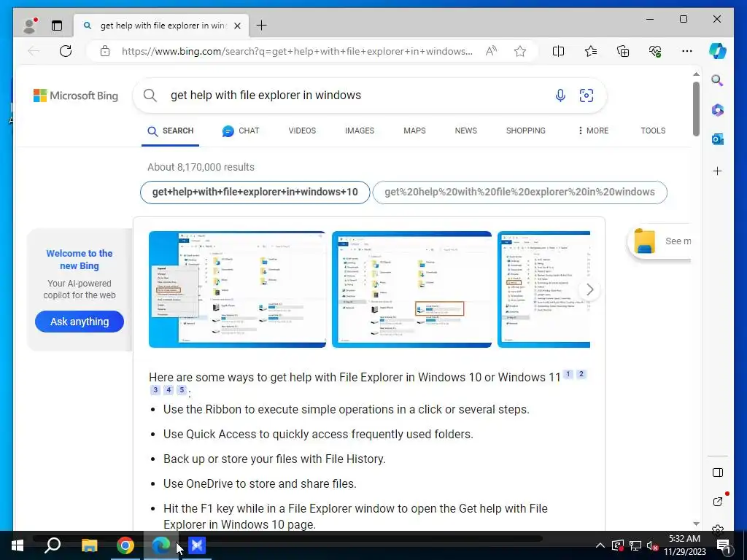The height and width of the screenshot is (560, 747).
Task: Open citation reference 3
Action: (x=155, y=390)
